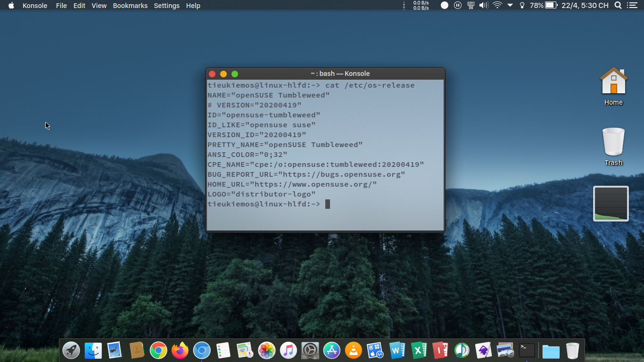Open the Excel-style spreadsheet icon in dock
This screenshot has height=362, width=644.
tap(419, 350)
